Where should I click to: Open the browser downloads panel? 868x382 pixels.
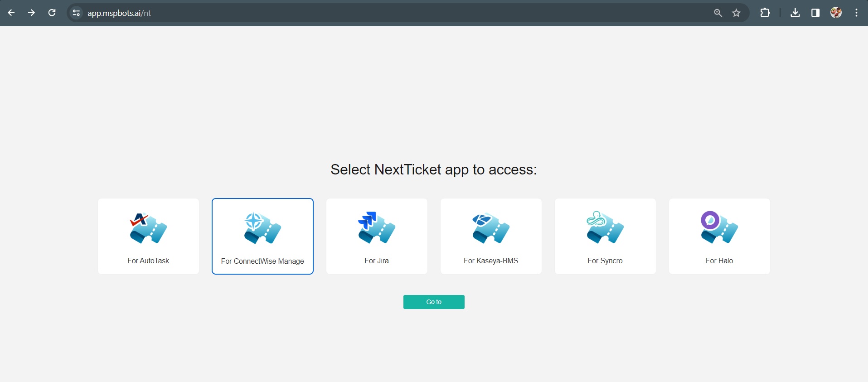(795, 13)
